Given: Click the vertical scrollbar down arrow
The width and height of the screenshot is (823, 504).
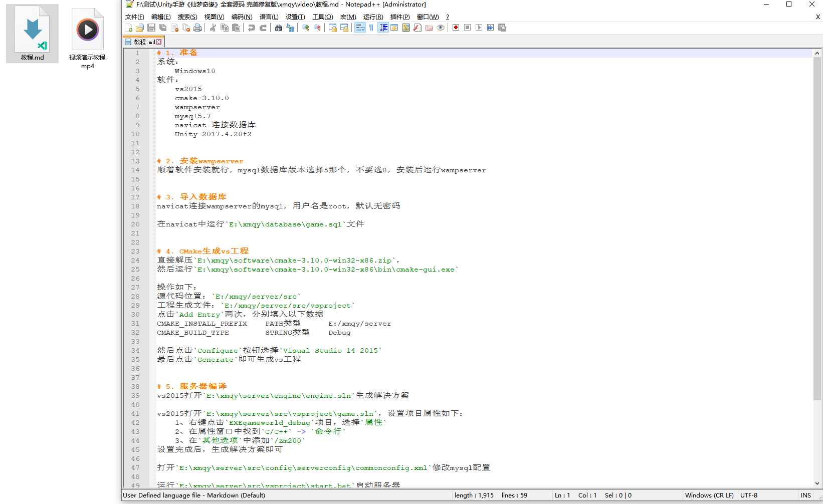Looking at the screenshot, I should click(817, 483).
